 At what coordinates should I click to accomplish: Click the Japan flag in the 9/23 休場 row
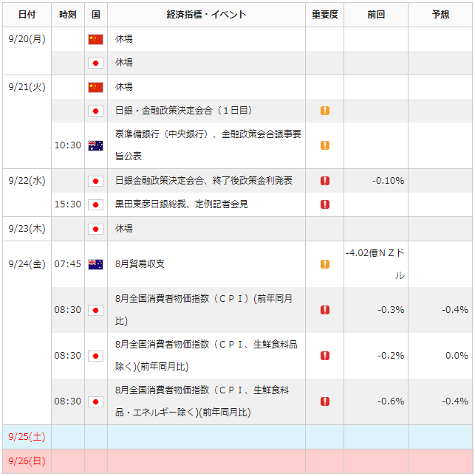pos(95,229)
